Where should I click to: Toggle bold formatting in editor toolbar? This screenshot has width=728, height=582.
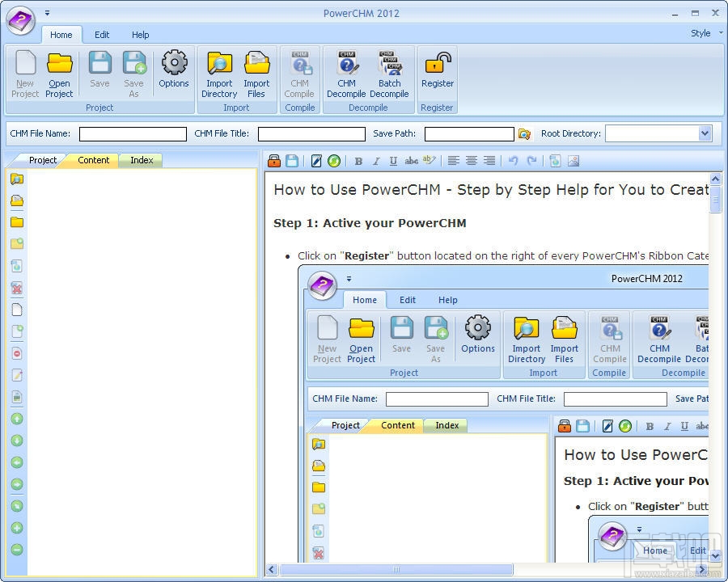click(x=358, y=161)
